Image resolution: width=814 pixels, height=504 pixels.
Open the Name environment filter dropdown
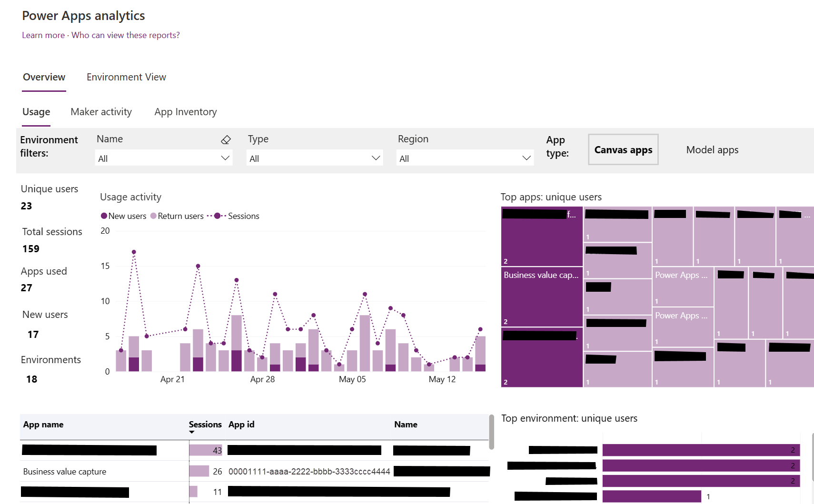(x=164, y=158)
